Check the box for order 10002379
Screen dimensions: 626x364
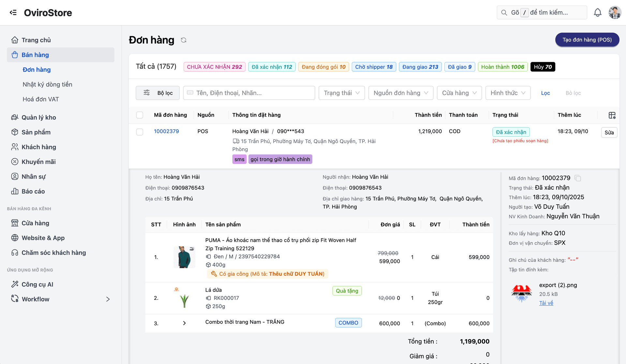pyautogui.click(x=140, y=132)
